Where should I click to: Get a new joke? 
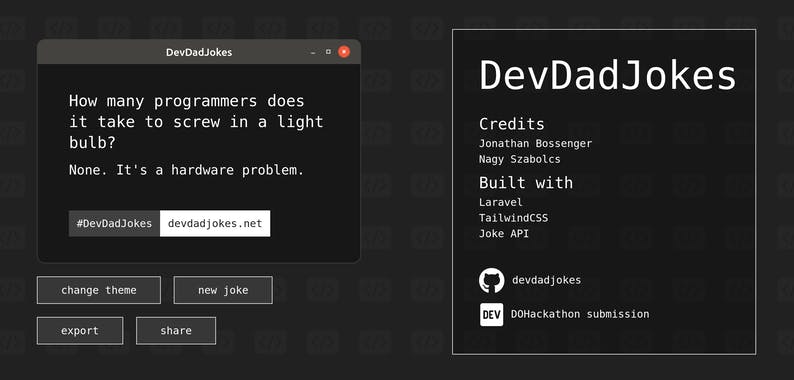coord(223,290)
